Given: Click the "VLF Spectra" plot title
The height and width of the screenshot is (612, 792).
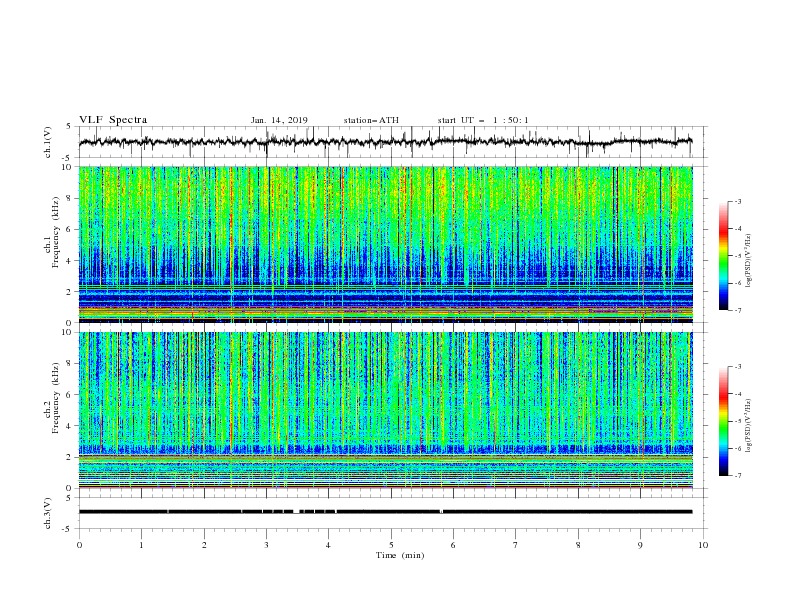Looking at the screenshot, I should pyautogui.click(x=113, y=120).
